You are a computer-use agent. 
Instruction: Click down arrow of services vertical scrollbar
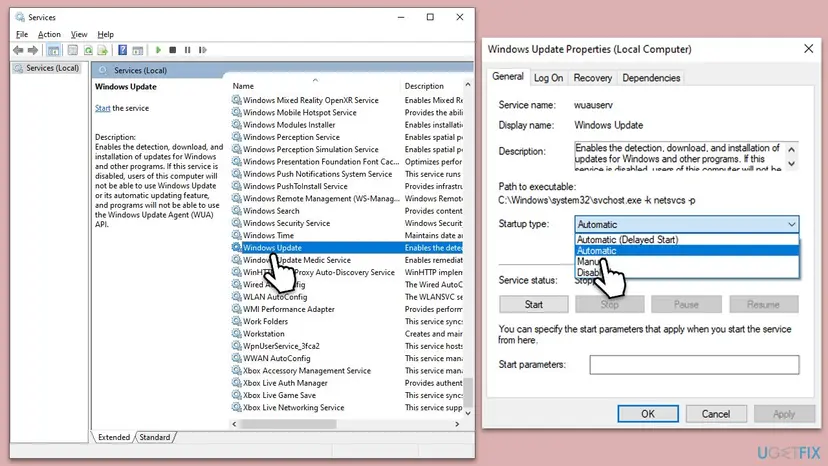pyautogui.click(x=467, y=413)
